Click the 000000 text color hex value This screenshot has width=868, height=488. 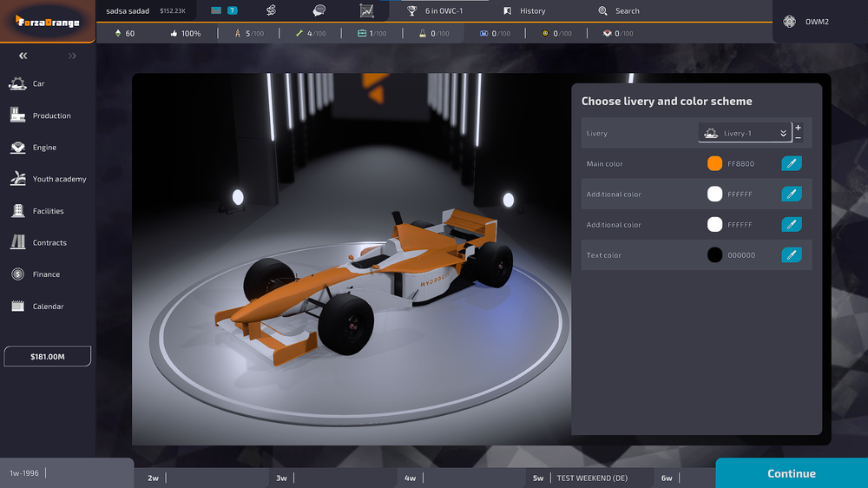pos(741,255)
